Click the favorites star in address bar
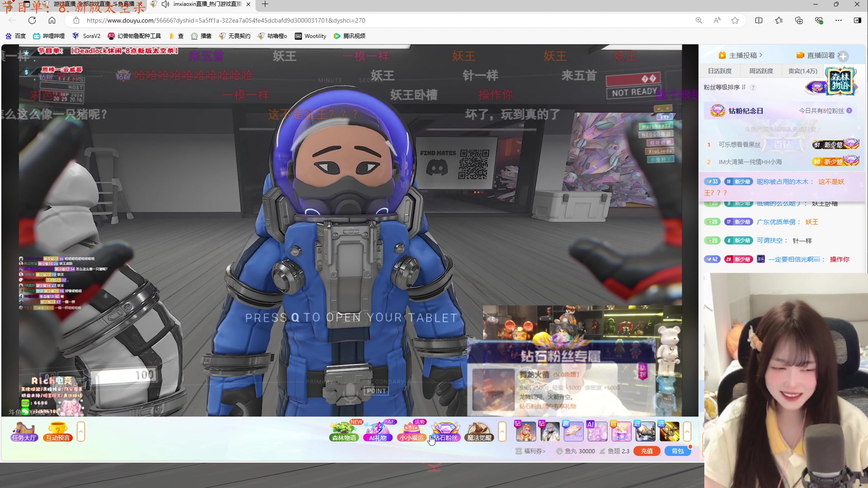Viewport: 868px width, 488px height. pos(735,20)
